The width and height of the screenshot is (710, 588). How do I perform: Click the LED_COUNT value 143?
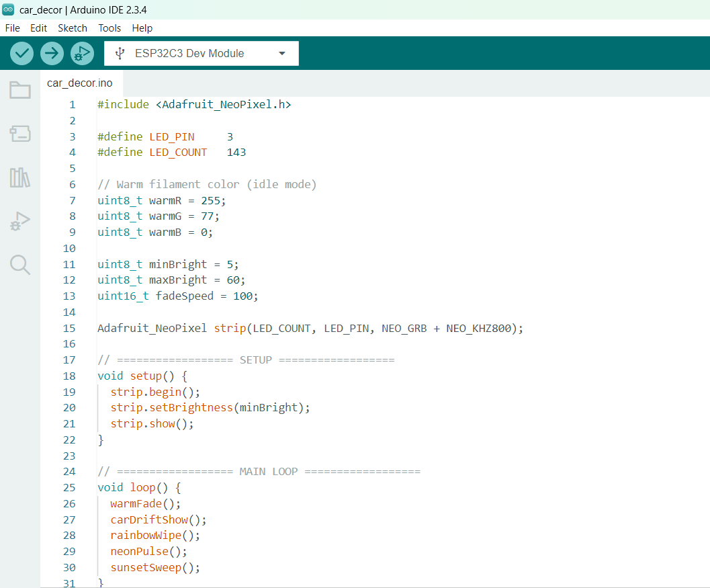click(x=236, y=153)
